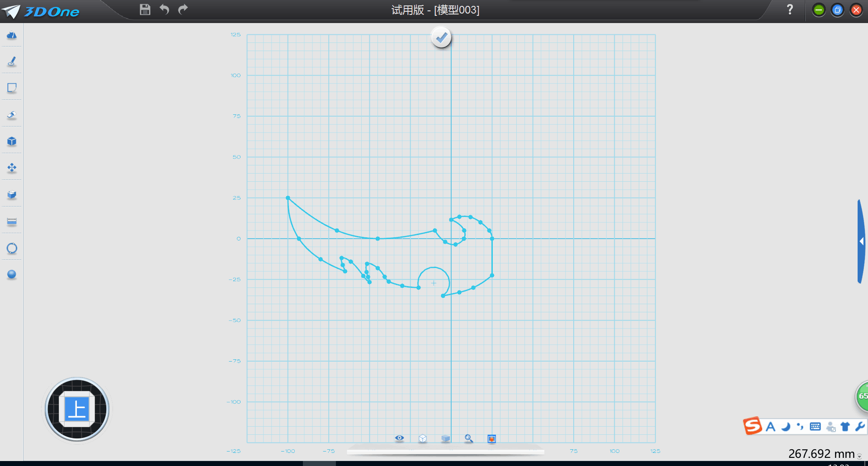The width and height of the screenshot is (868, 466).
Task: Click the save icon in title bar
Action: (x=145, y=9)
